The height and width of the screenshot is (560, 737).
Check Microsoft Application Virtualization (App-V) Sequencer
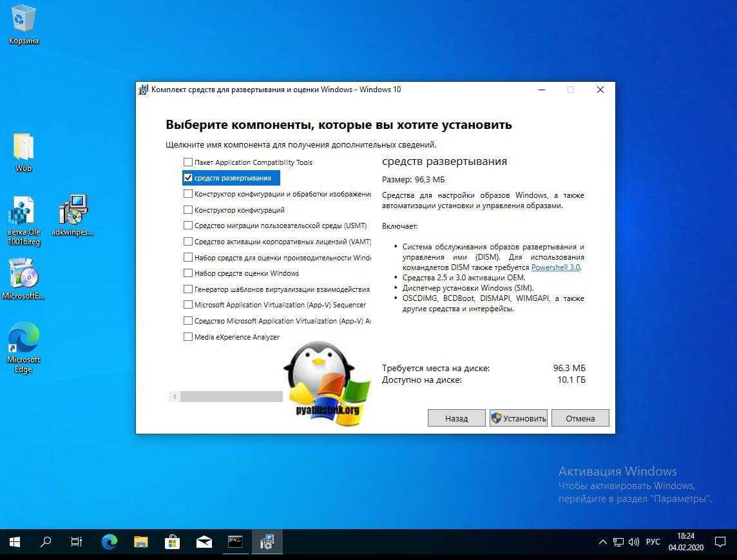pyautogui.click(x=188, y=305)
